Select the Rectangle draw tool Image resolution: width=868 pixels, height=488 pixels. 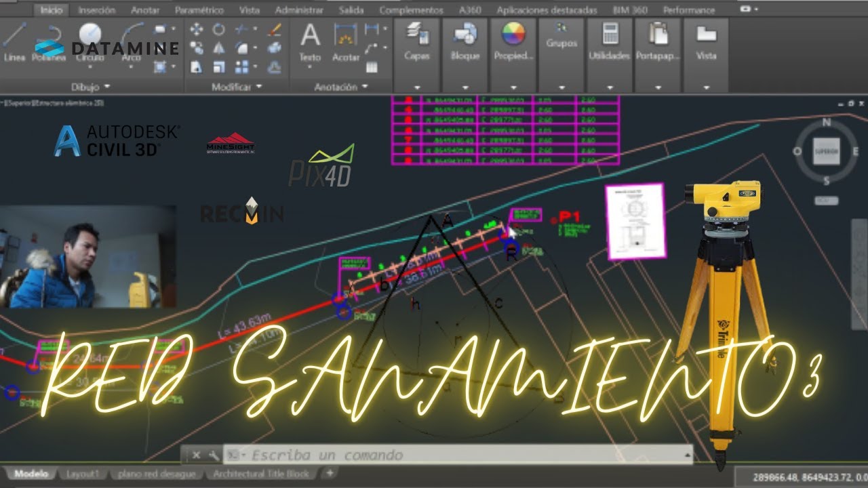(160, 29)
